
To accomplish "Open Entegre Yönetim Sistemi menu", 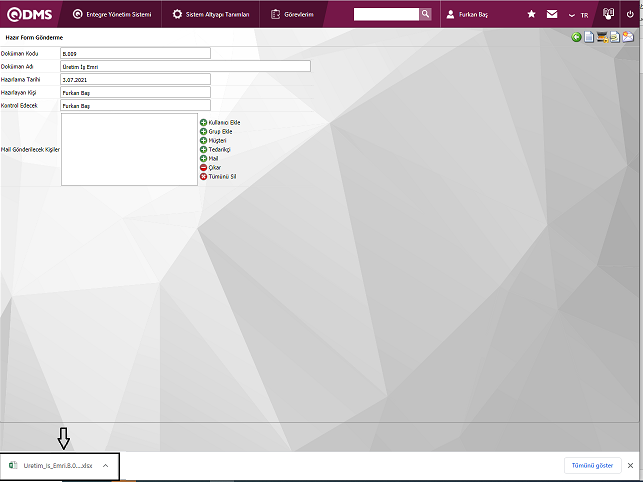I will [112, 14].
